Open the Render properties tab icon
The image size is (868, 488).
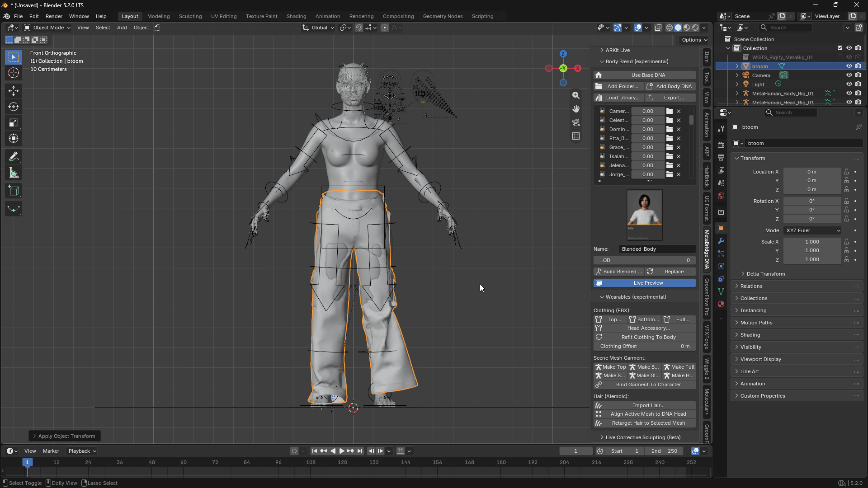[721, 145]
